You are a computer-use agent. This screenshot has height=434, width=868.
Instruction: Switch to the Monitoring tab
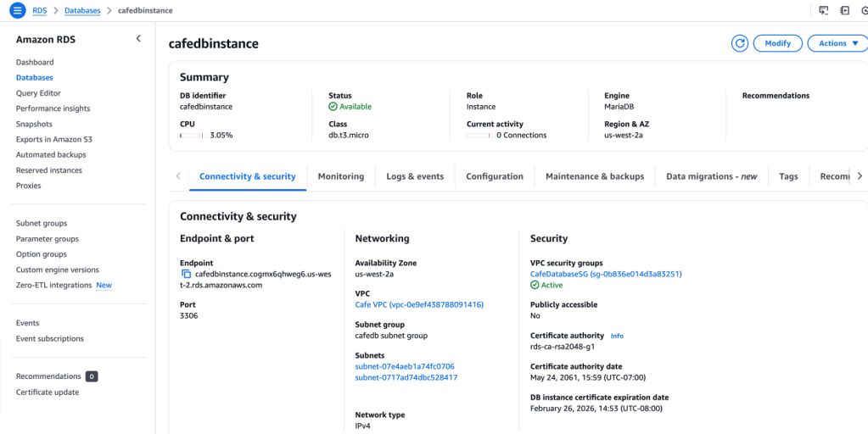point(340,176)
